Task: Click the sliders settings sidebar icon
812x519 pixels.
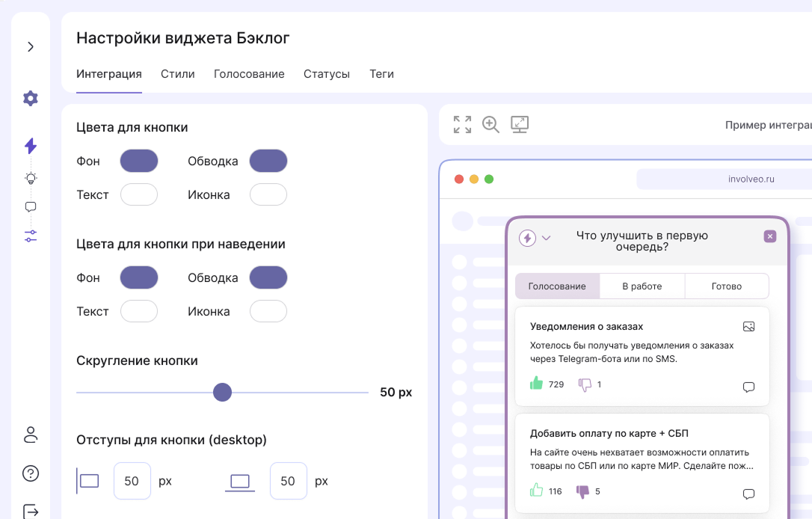Action: click(31, 236)
